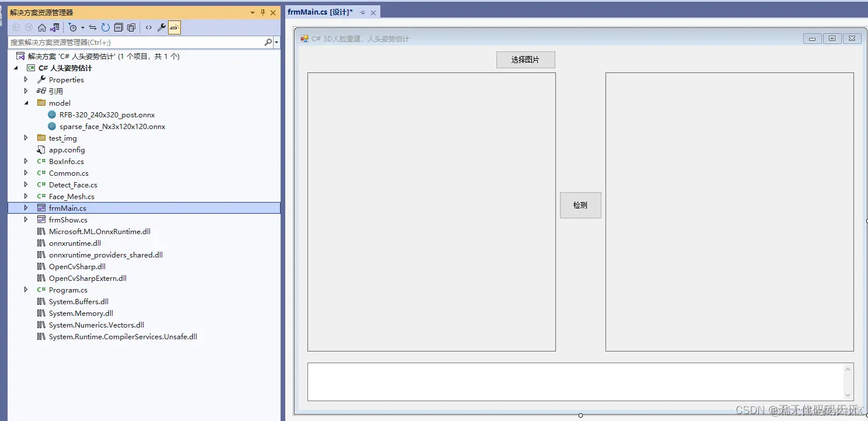Click the Pending Changes Filter clock icon
The width and height of the screenshot is (868, 421).
click(x=72, y=27)
